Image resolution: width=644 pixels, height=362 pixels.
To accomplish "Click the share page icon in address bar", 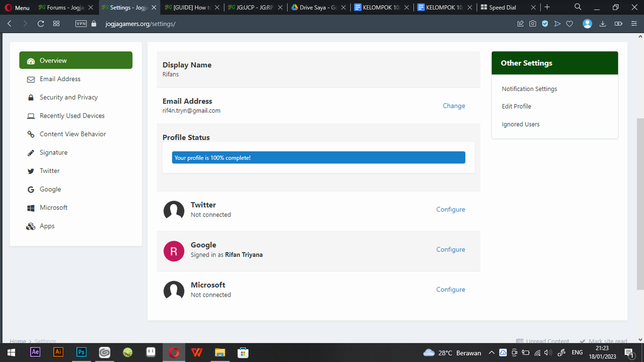I will coord(521,24).
